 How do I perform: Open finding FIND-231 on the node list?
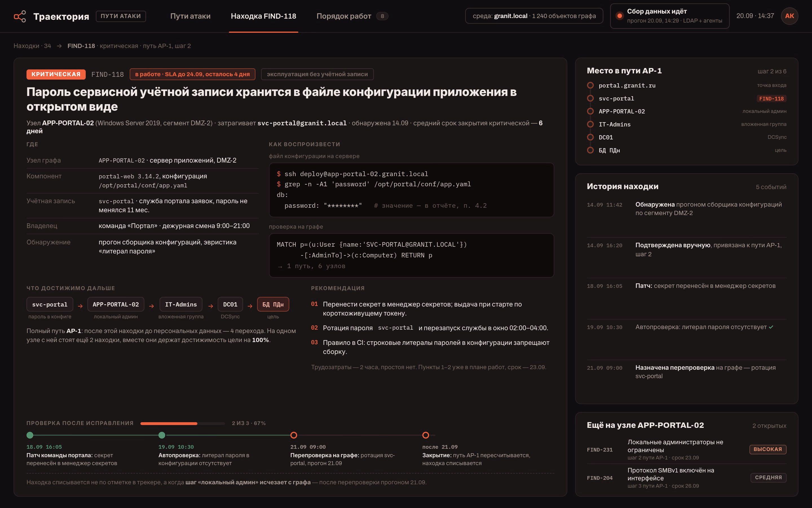(686, 450)
